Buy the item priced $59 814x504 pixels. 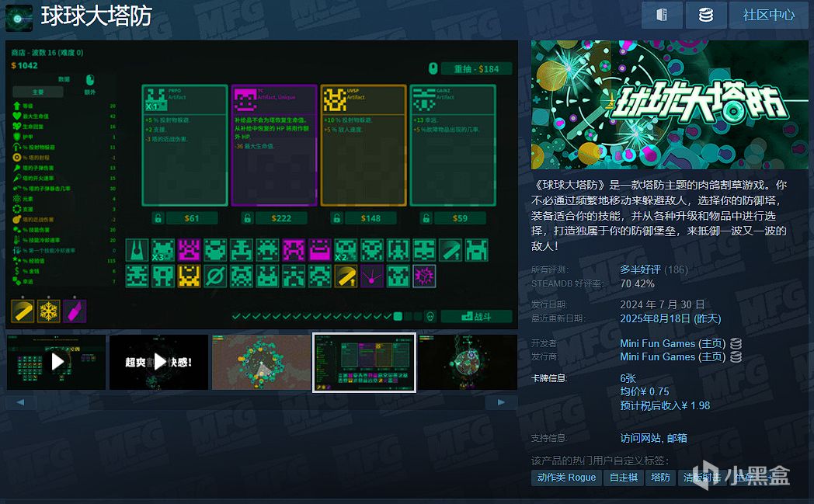(x=460, y=218)
